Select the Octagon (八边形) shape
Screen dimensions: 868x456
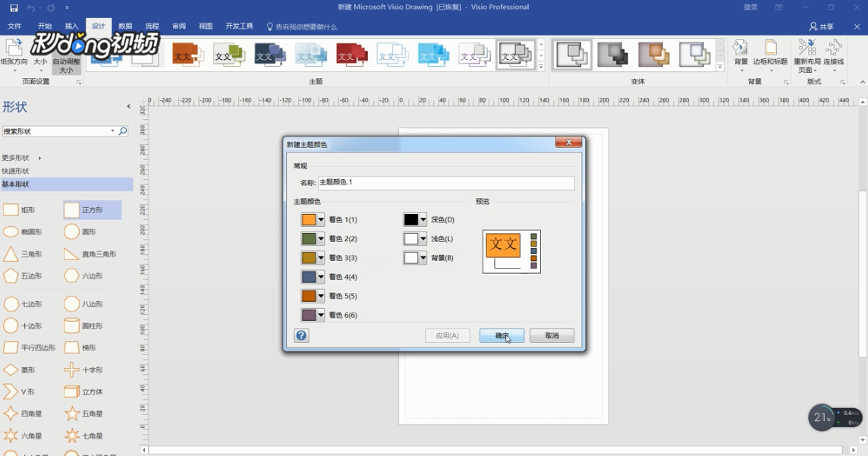pyautogui.click(x=83, y=303)
